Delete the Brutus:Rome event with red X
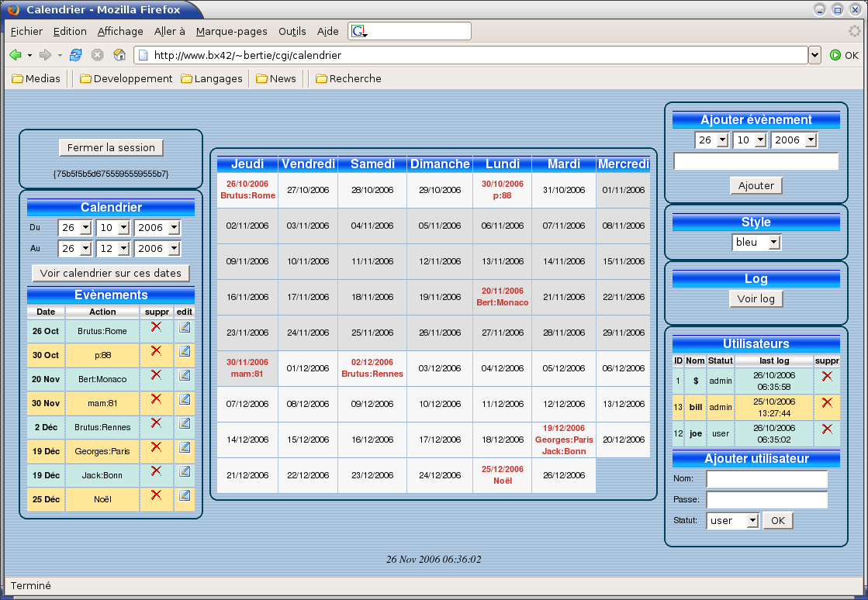Screen dimensions: 868x600 [156, 327]
